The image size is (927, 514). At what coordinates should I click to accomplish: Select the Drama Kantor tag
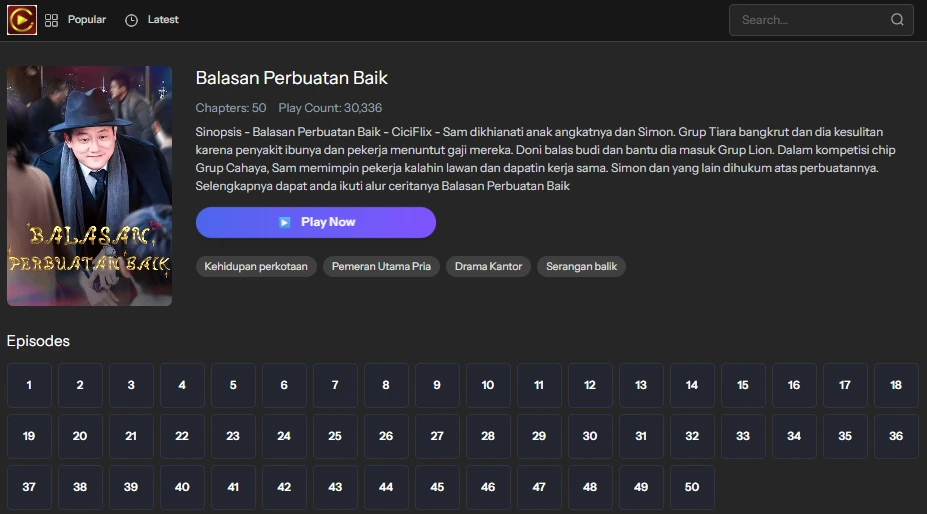click(x=488, y=266)
